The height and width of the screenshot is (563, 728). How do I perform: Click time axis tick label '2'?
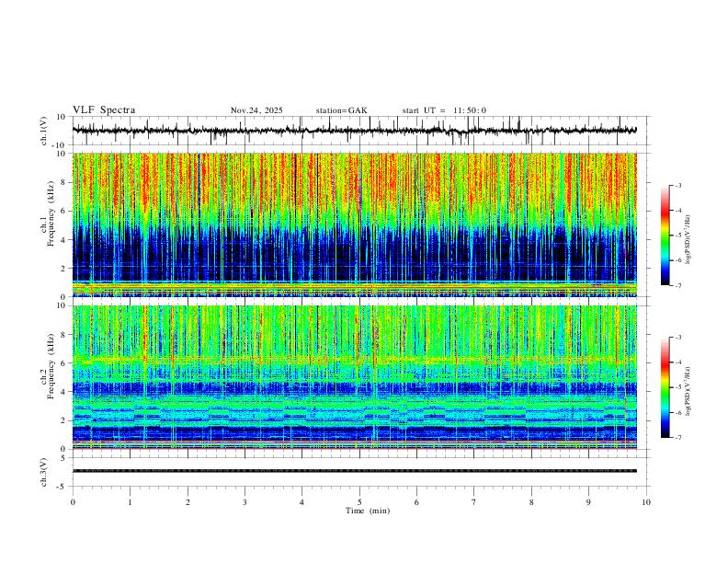click(188, 502)
